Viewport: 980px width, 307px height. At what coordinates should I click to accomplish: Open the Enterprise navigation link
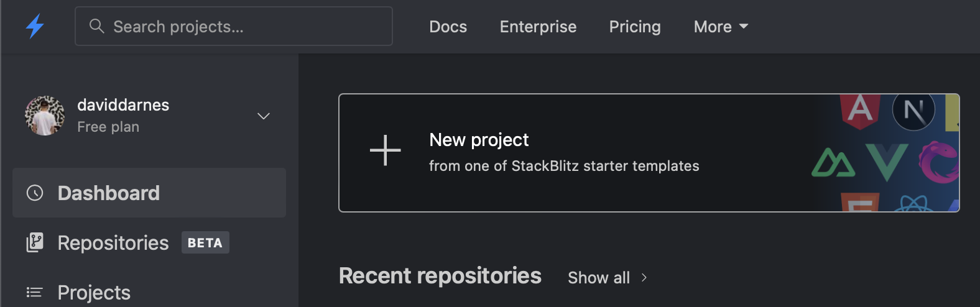tap(538, 27)
